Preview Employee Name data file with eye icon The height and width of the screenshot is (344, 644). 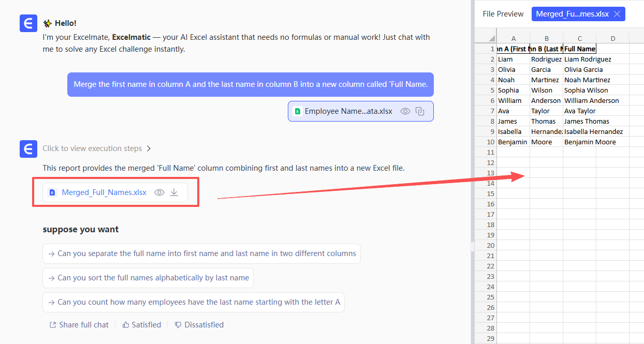[405, 111]
